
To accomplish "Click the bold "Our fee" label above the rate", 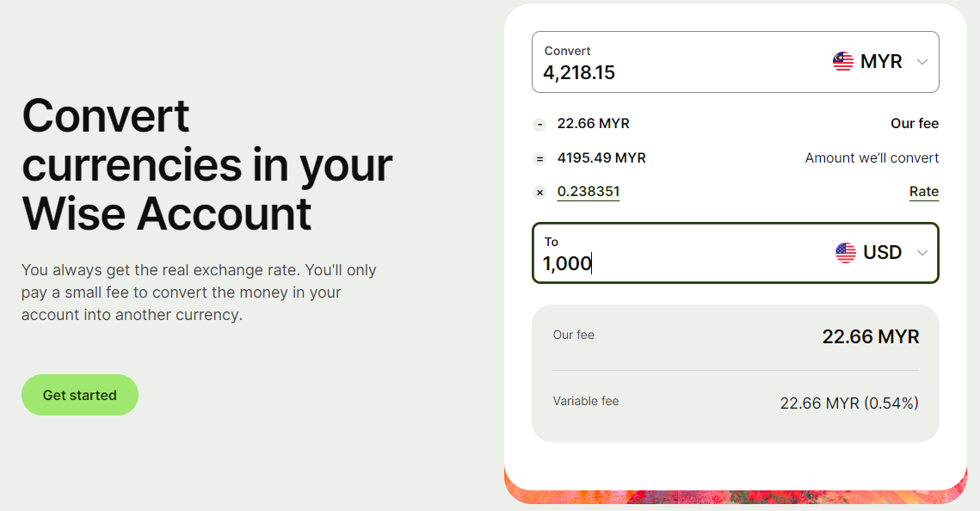I will [915, 124].
